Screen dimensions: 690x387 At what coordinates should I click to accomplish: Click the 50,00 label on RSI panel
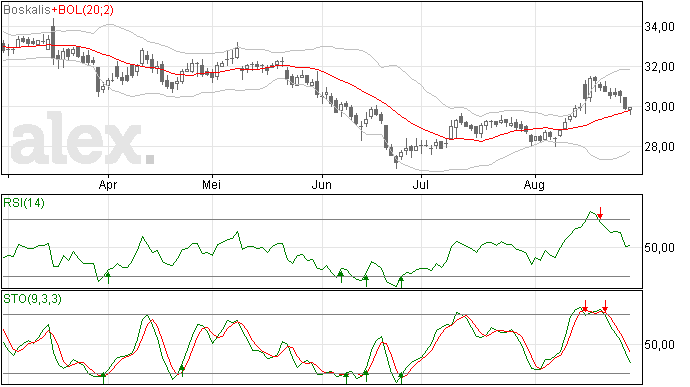659,248
